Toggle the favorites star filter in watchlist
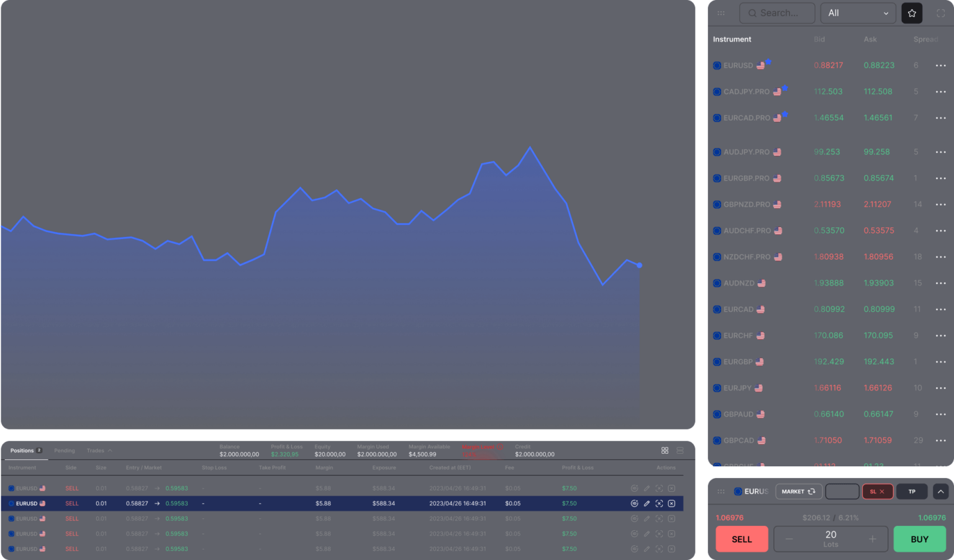Screen dimensions: 954x560 912,13
